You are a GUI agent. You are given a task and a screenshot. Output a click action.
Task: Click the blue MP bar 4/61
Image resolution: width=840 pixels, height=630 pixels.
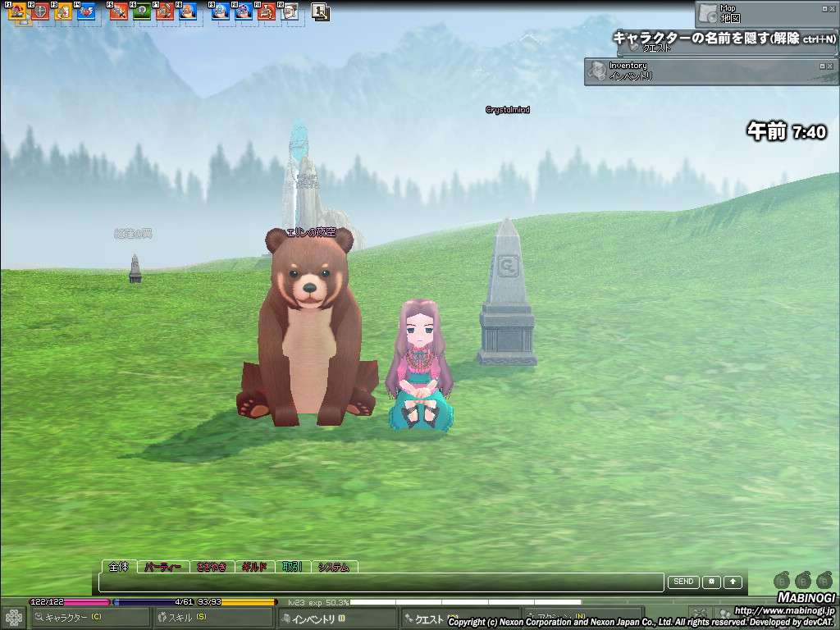(x=153, y=602)
